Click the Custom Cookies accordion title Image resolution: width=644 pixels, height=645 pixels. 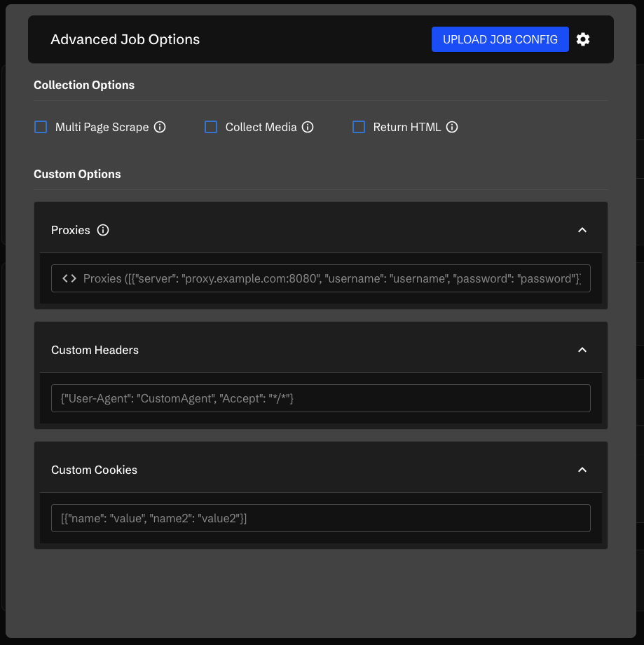[94, 470]
